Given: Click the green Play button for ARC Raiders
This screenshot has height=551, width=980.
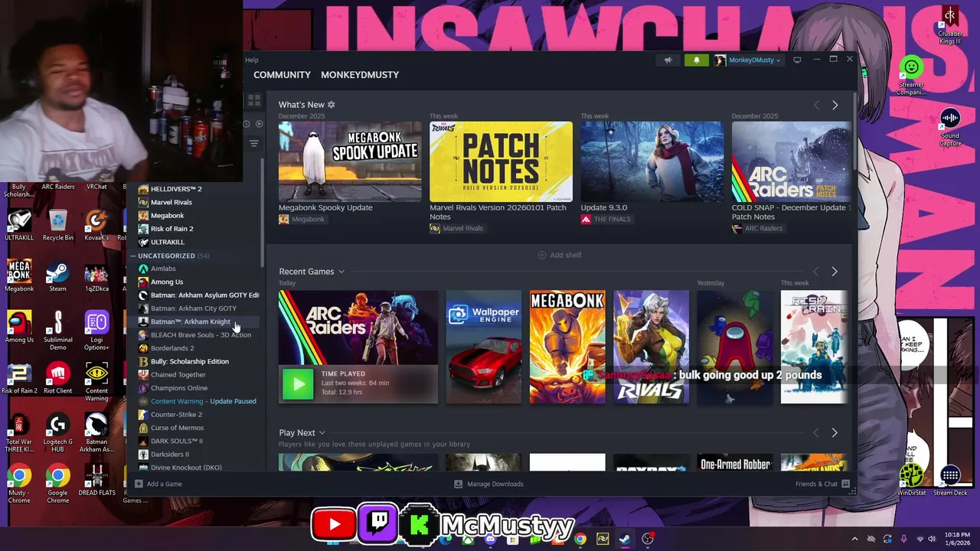Looking at the screenshot, I should point(298,384).
